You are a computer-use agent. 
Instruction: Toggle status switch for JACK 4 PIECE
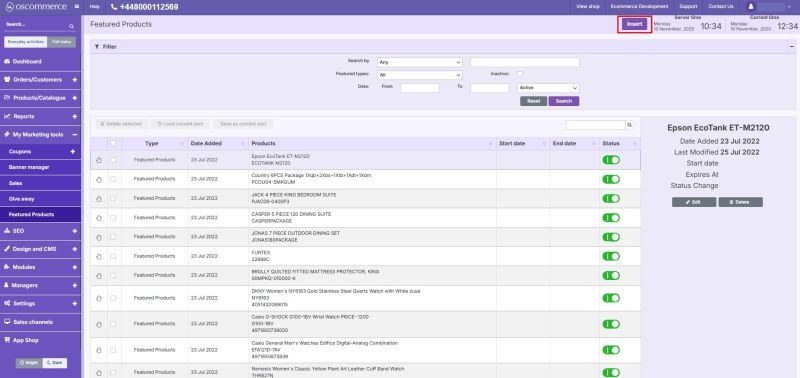[x=611, y=198]
